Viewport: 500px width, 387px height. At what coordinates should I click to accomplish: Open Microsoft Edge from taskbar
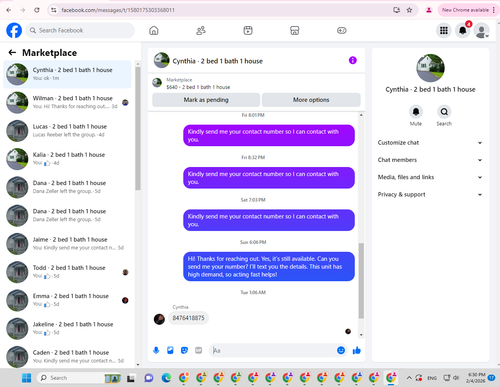[x=166, y=378]
